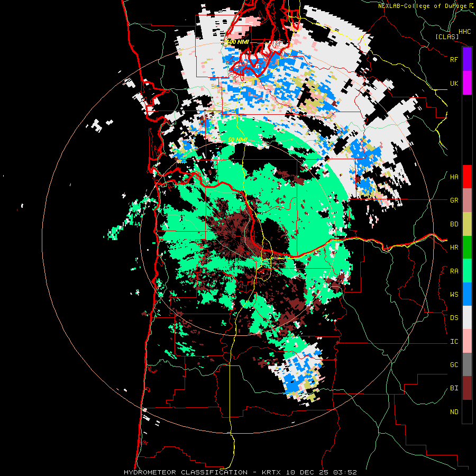476x476 pixels.
Task: Click the GC gray legend swatch
Action: pyautogui.click(x=467, y=364)
